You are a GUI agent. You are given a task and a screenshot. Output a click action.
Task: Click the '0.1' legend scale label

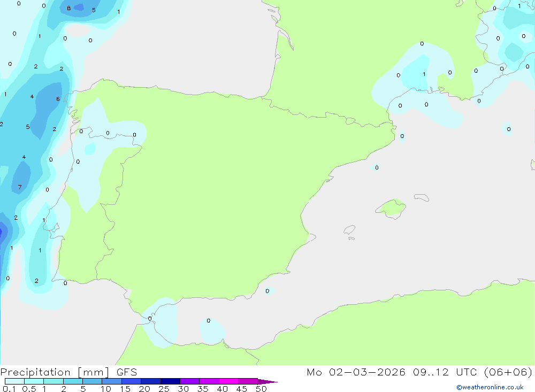point(9,389)
